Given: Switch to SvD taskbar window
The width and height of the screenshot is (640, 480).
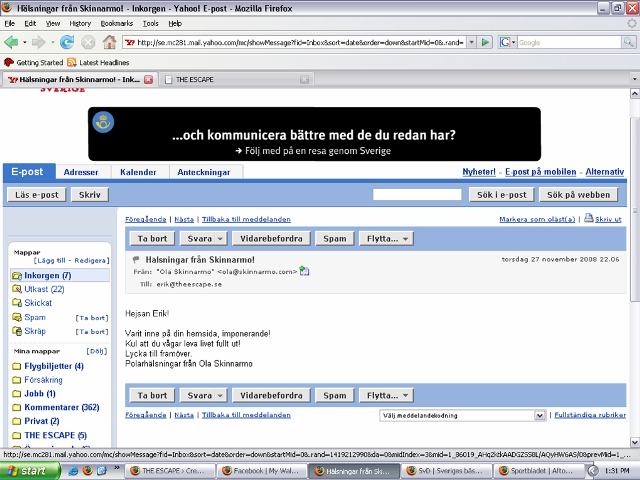Looking at the screenshot, I should coord(446,471).
